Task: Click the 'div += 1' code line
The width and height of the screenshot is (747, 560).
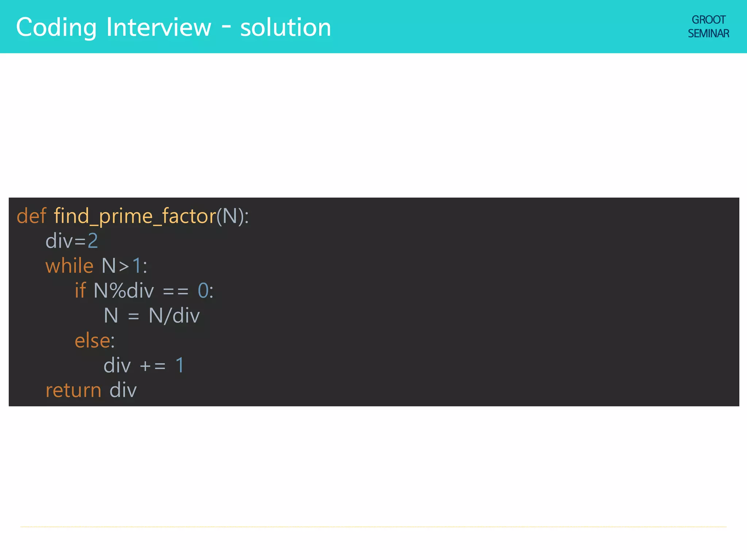Action: pos(144,365)
